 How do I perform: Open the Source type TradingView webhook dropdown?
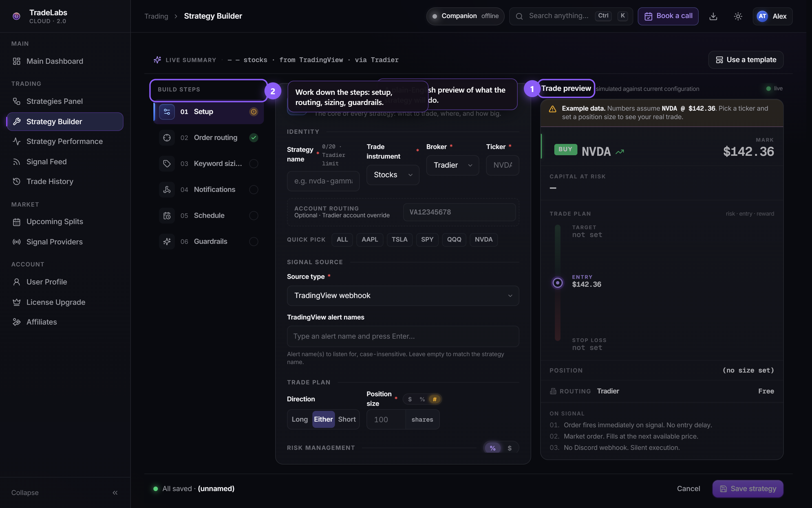[403, 296]
